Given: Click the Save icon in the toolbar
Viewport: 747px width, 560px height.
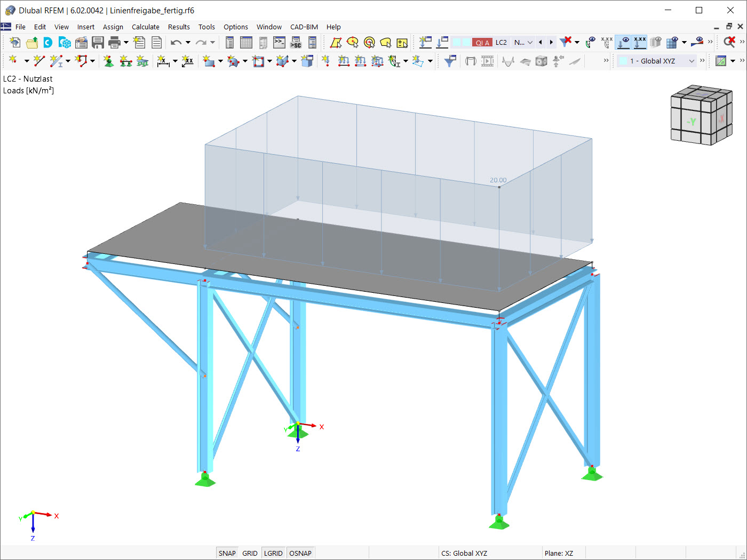Looking at the screenshot, I should click(98, 42).
